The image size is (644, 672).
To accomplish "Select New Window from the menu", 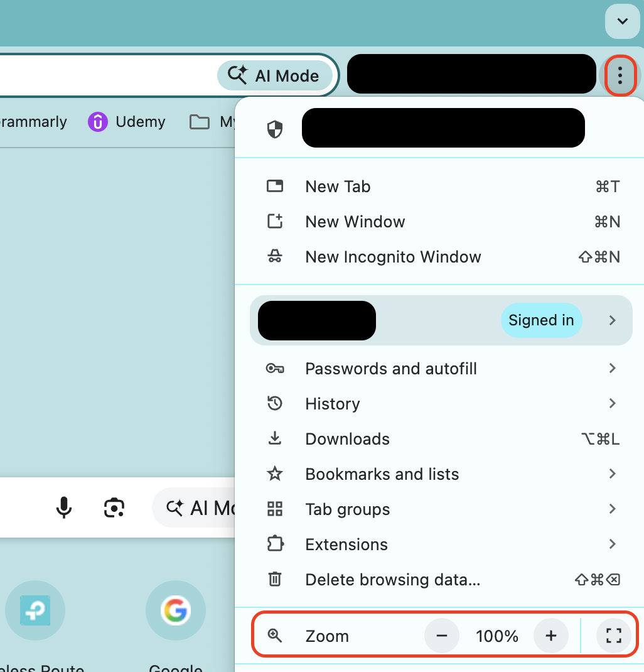I will coord(355,221).
